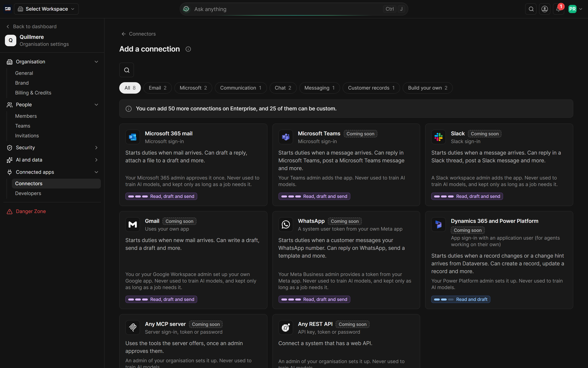
Task: Click the app logo in top-left corner
Action: (x=8, y=9)
